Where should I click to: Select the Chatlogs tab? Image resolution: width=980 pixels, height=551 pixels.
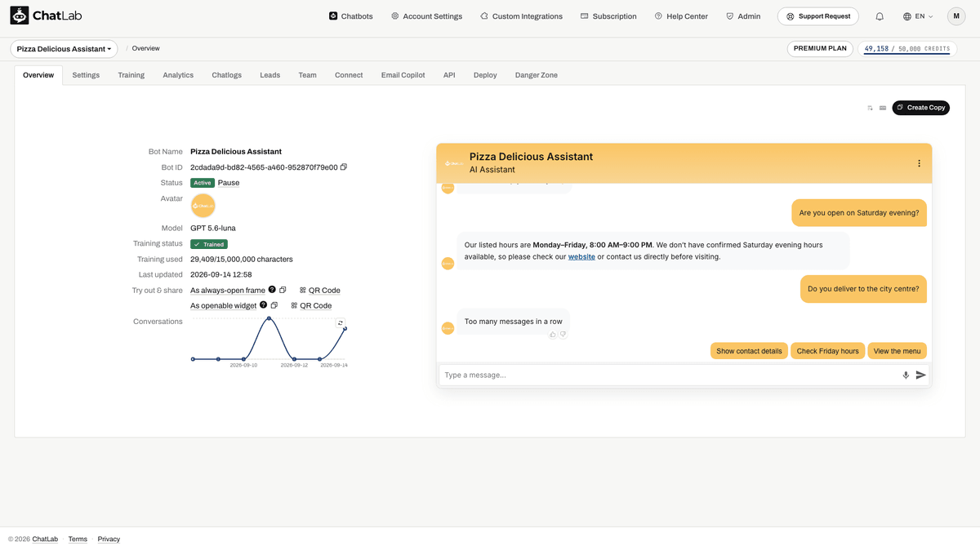click(227, 75)
